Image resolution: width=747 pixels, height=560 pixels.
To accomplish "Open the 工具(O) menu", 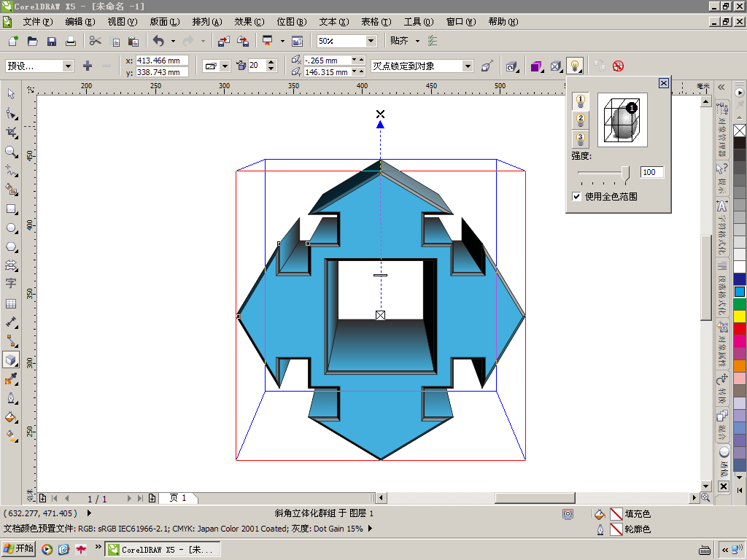I will click(x=419, y=21).
